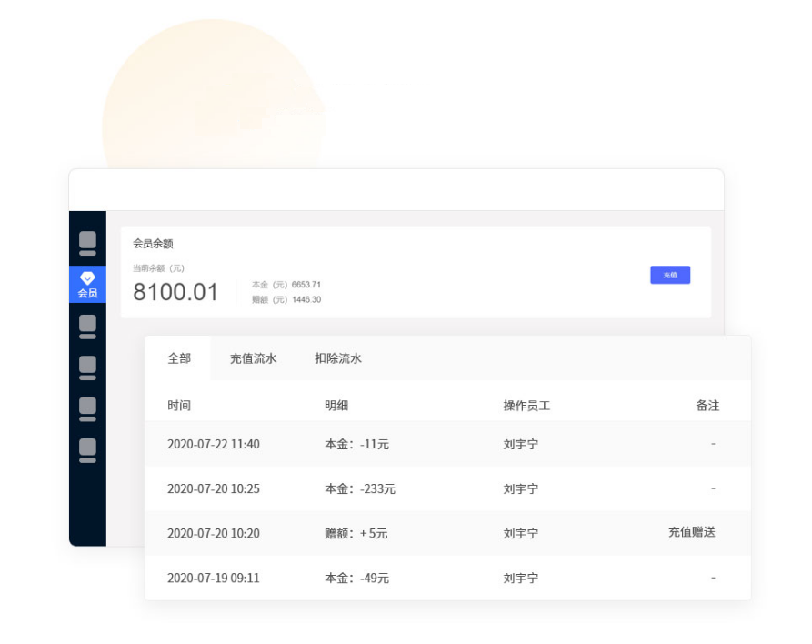Click the first placeholder sidebar icon above 会员
This screenshot has width=812, height=644.
click(87, 243)
